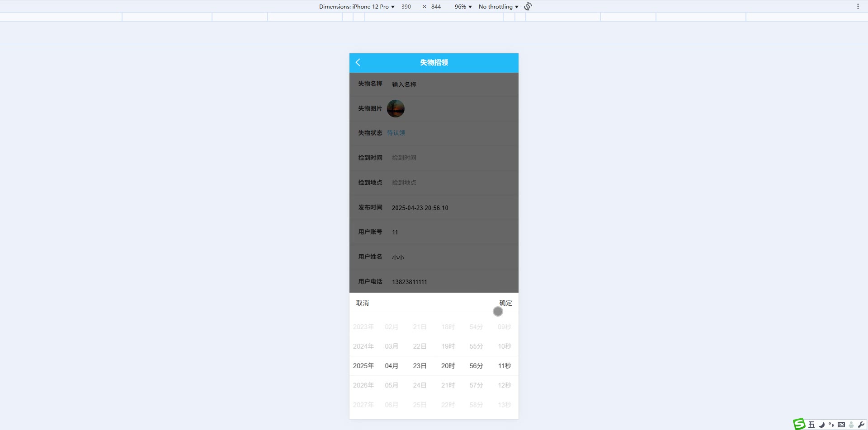
Task: Open the Dimensions iPhone 12 Pro dropdown
Action: (357, 6)
